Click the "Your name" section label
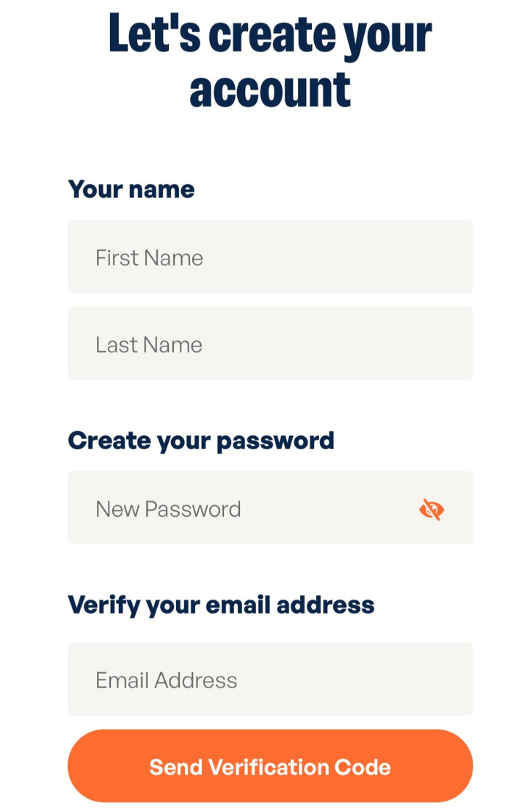The height and width of the screenshot is (811, 532). [x=131, y=189]
